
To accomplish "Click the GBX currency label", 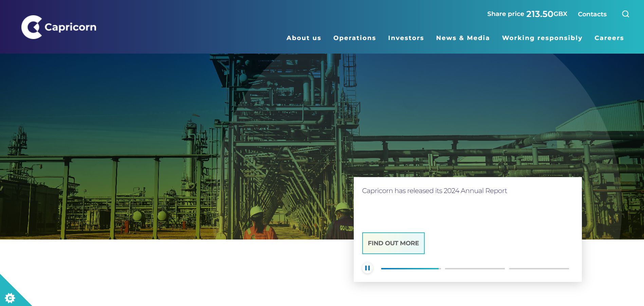I will (560, 14).
